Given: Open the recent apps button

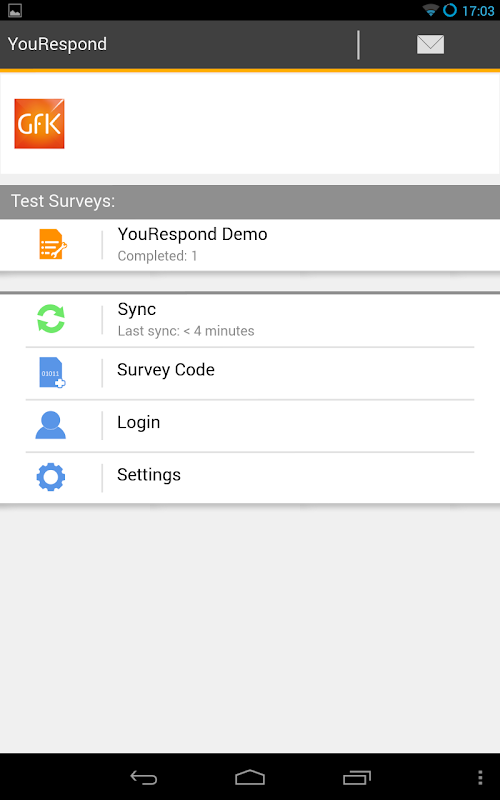Looking at the screenshot, I should click(x=357, y=778).
